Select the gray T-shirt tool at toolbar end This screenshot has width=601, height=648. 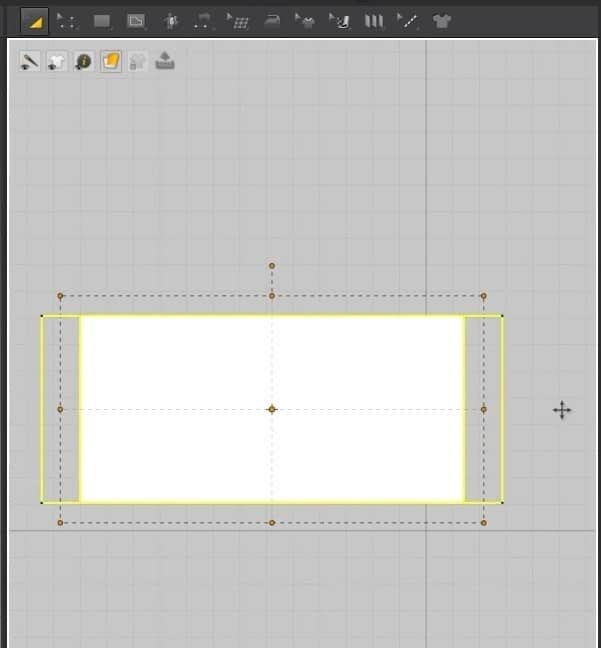click(441, 21)
